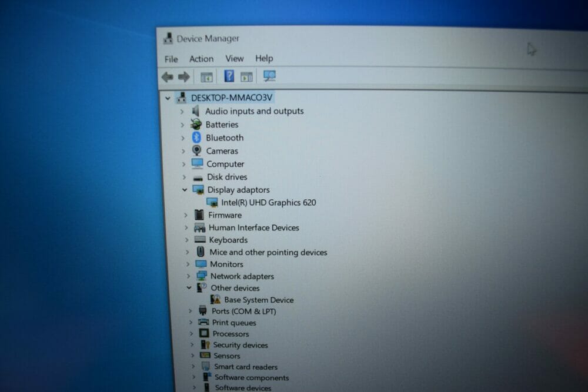Viewport: 588px width, 392px height.
Task: Collapse the Display adaptors chevron
Action: tap(185, 190)
